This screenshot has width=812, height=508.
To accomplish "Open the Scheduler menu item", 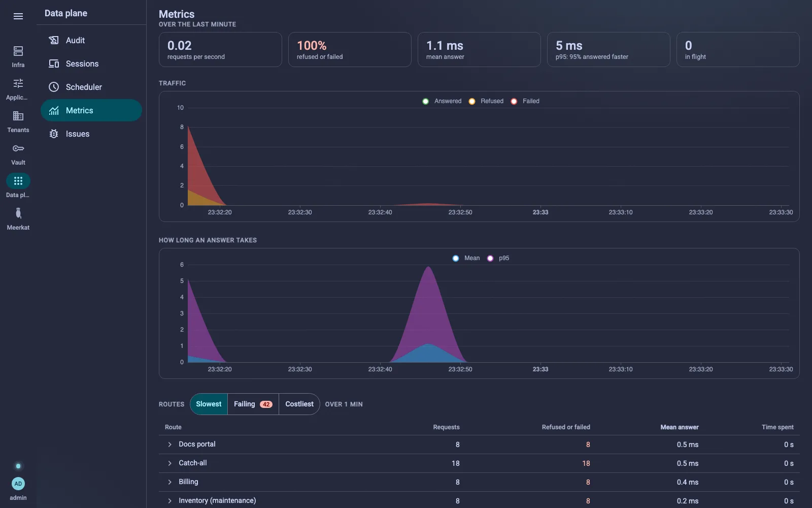I will click(x=91, y=87).
